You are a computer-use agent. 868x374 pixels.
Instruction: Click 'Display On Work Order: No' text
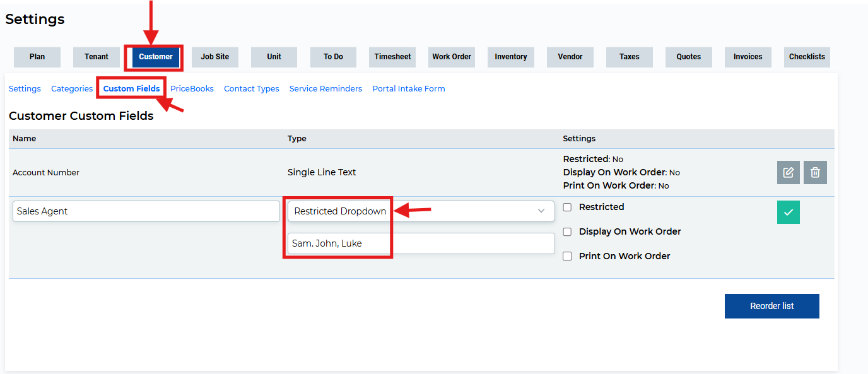click(x=621, y=172)
